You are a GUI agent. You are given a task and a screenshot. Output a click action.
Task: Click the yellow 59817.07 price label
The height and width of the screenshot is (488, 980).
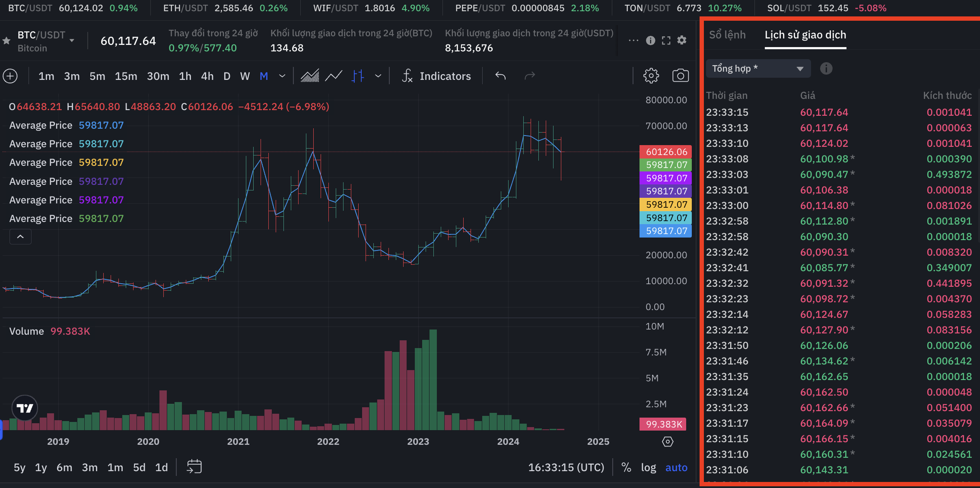pyautogui.click(x=666, y=205)
